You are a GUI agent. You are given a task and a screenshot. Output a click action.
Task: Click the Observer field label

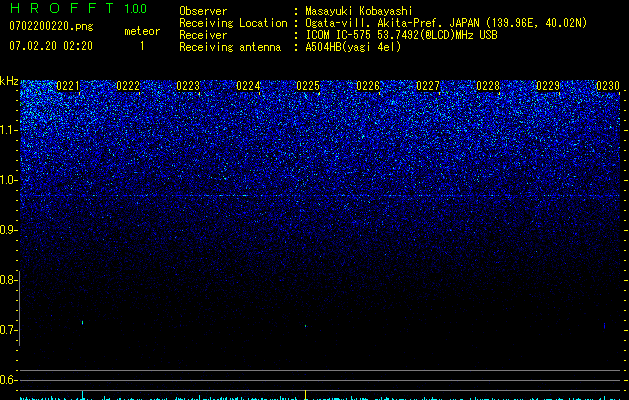[203, 11]
